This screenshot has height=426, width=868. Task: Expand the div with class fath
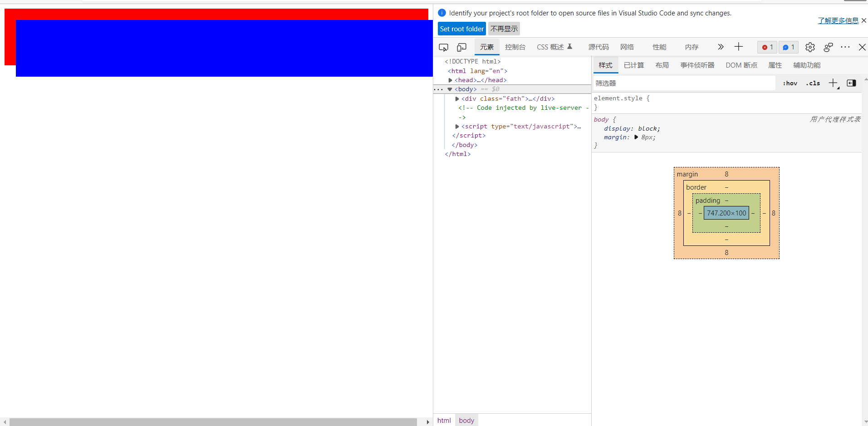457,98
